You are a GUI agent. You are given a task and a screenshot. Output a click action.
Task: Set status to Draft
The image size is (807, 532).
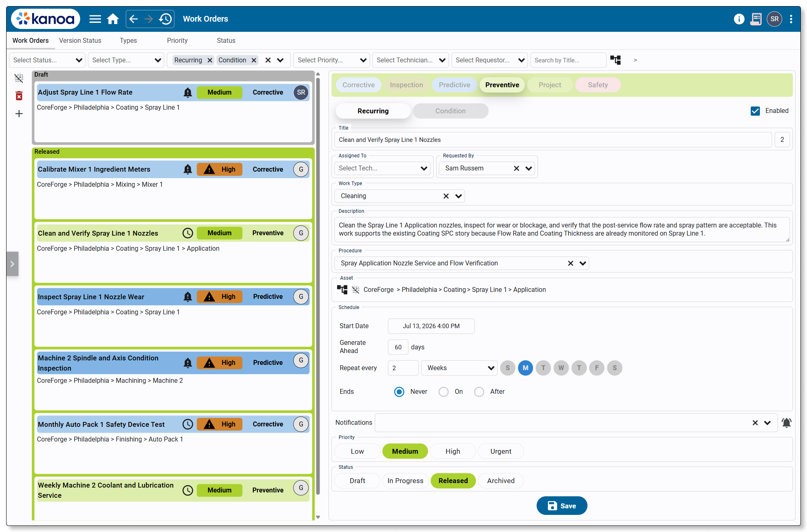pyautogui.click(x=357, y=481)
